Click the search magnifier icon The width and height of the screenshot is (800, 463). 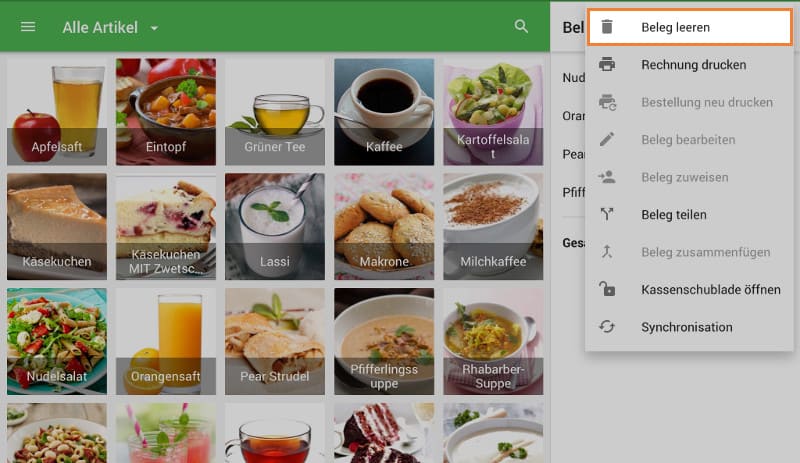coord(521,27)
